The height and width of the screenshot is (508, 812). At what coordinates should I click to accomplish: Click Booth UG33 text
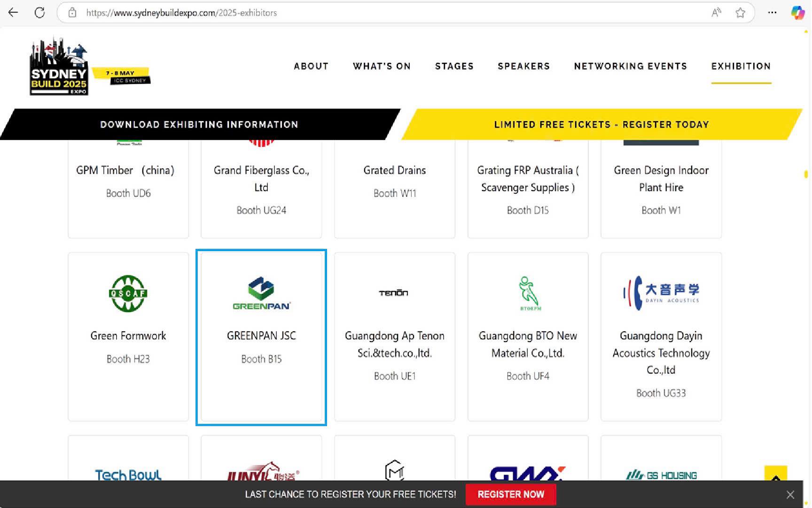click(x=661, y=393)
